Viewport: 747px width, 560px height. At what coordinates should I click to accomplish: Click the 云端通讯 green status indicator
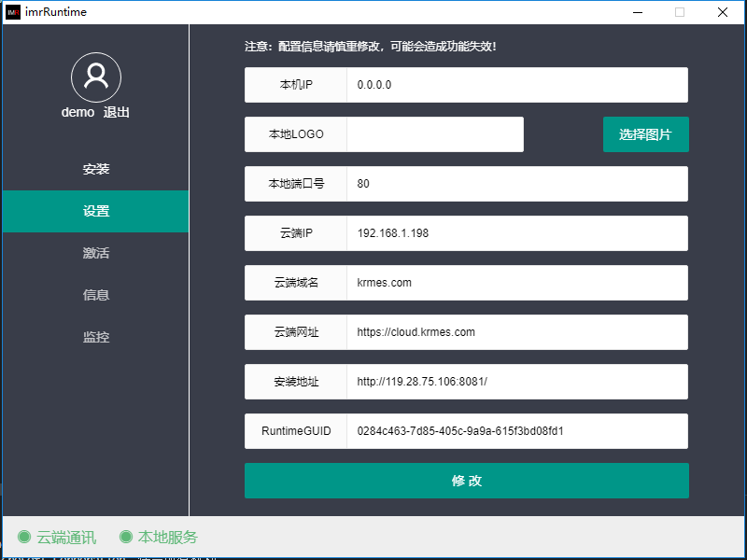[x=25, y=537]
